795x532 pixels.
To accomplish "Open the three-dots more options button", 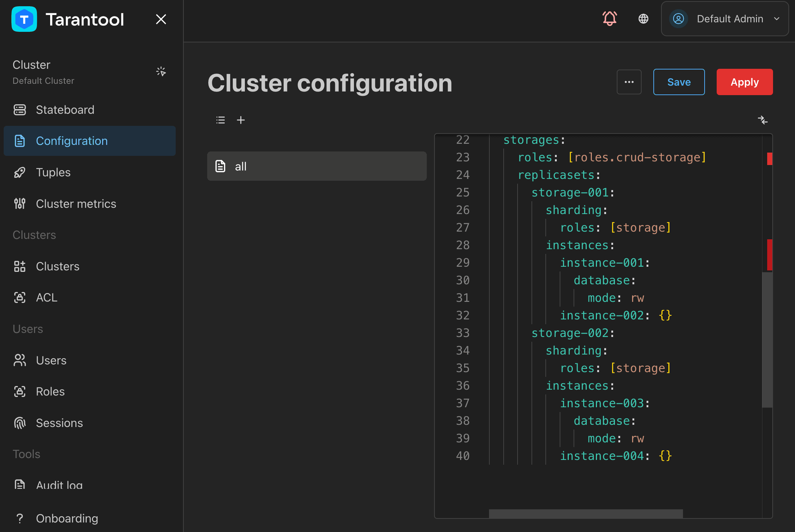I will point(629,82).
